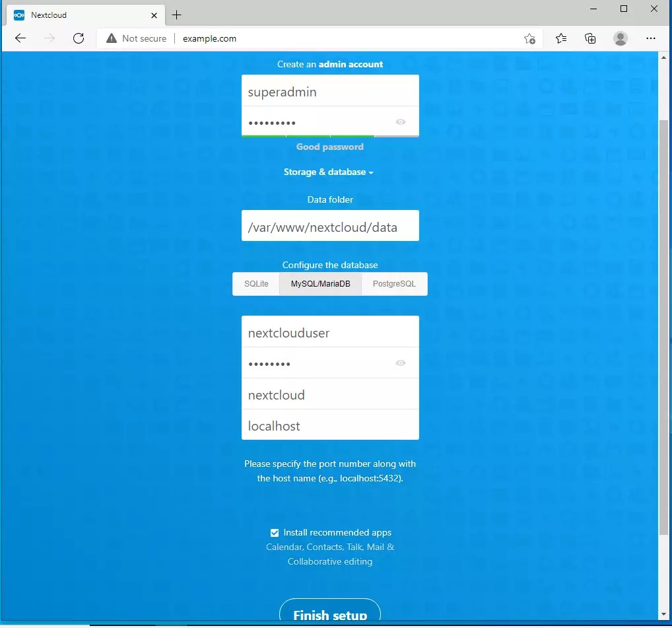Click the Good password strength text

click(330, 147)
